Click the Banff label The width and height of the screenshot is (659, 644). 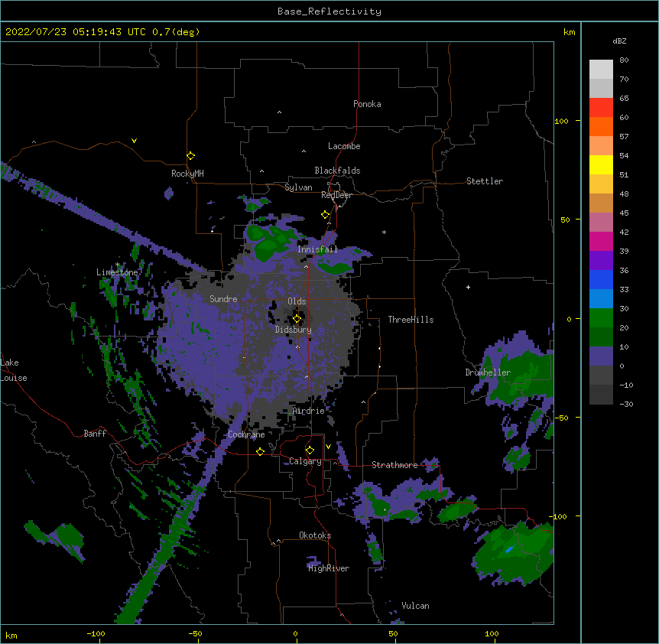coord(95,434)
